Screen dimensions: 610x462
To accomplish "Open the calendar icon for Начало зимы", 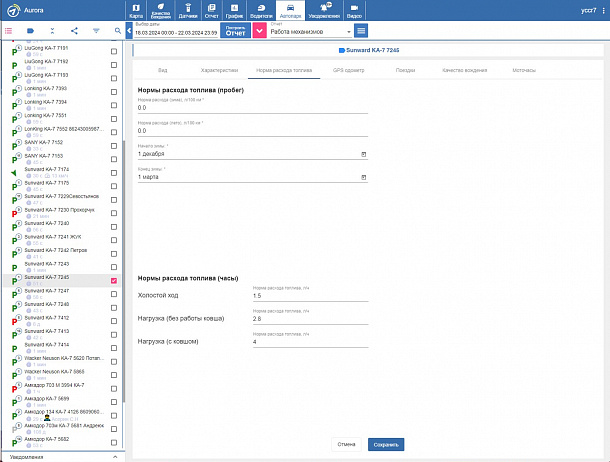I will pos(364,154).
